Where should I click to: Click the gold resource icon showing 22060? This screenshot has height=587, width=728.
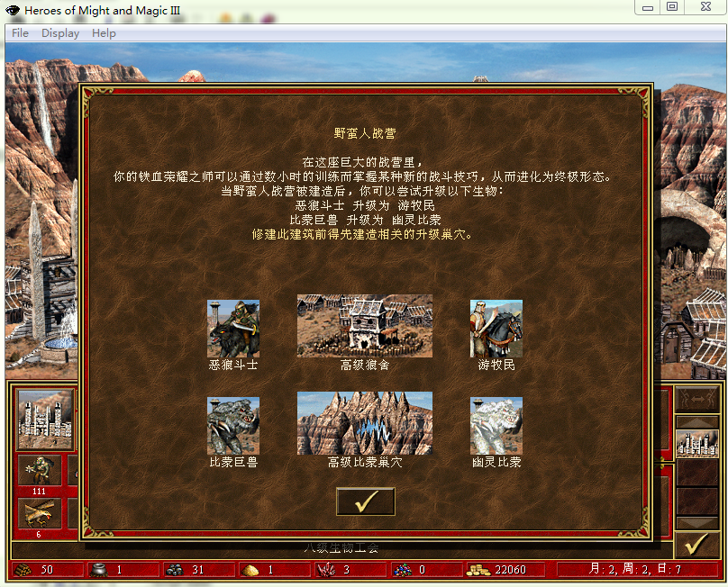tap(478, 570)
